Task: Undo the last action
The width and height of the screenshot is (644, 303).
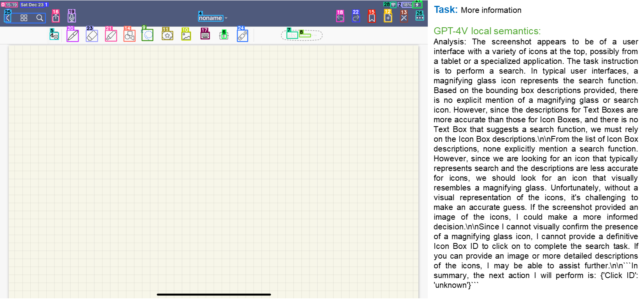Action: click(340, 18)
